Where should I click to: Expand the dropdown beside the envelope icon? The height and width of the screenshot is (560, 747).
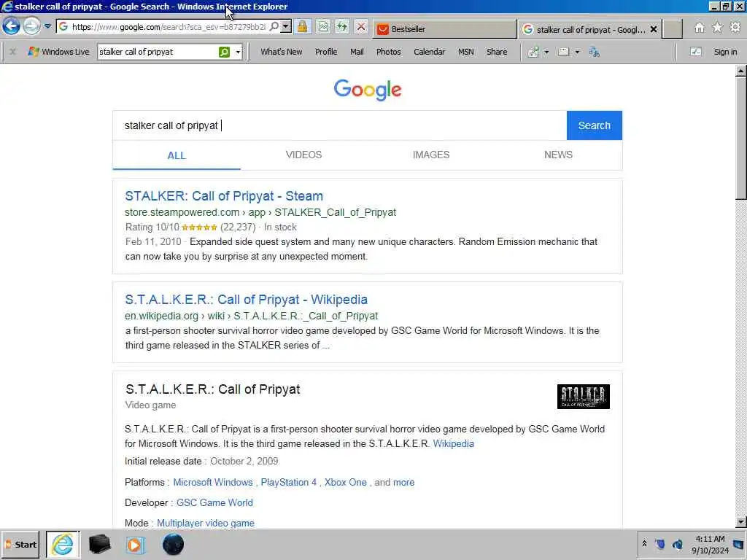pyautogui.click(x=577, y=52)
